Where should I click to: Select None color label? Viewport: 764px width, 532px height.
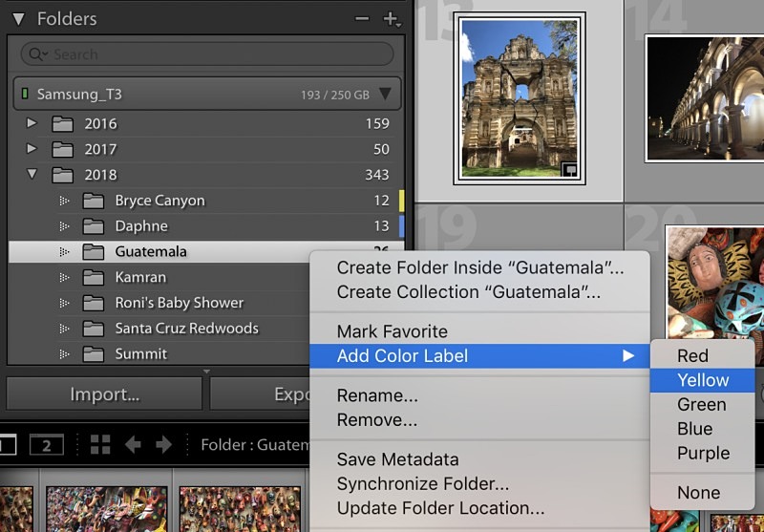703,493
